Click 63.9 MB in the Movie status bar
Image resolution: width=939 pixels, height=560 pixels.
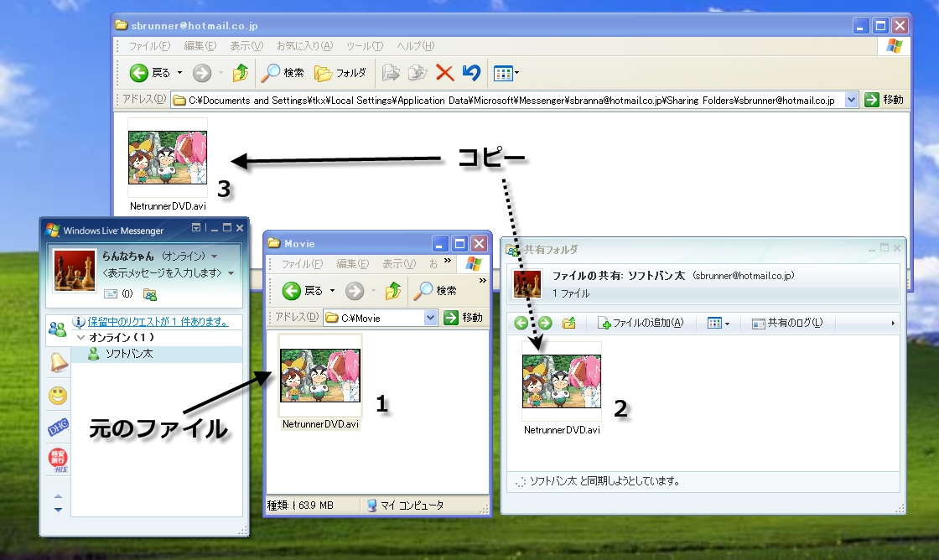pyautogui.click(x=315, y=506)
